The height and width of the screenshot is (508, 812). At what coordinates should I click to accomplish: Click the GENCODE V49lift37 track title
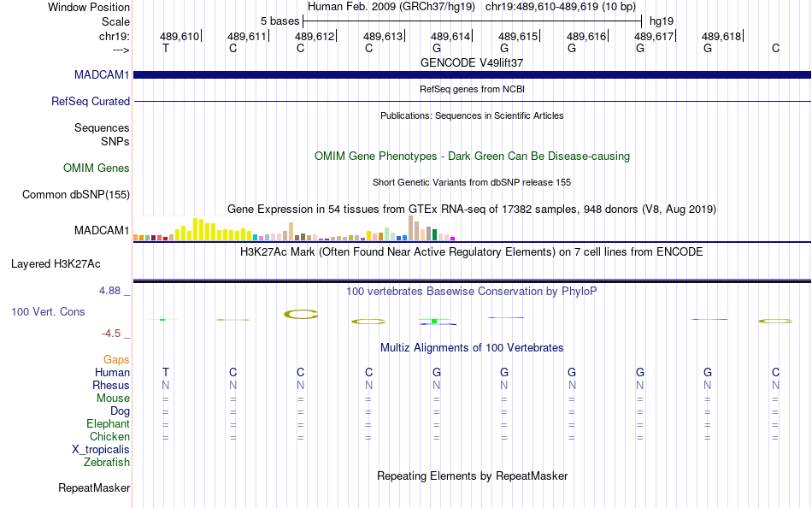click(x=472, y=62)
